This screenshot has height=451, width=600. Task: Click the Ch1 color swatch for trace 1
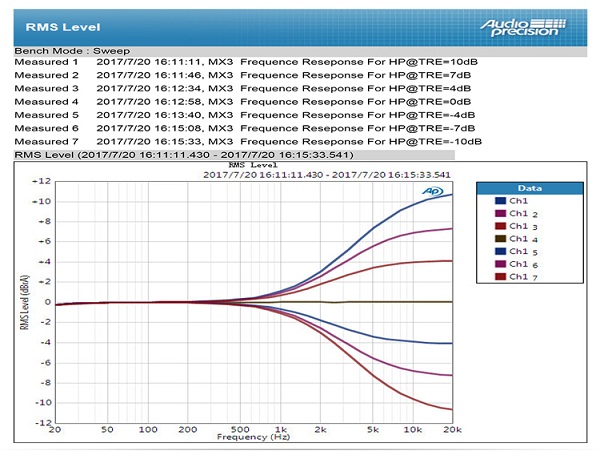(500, 201)
